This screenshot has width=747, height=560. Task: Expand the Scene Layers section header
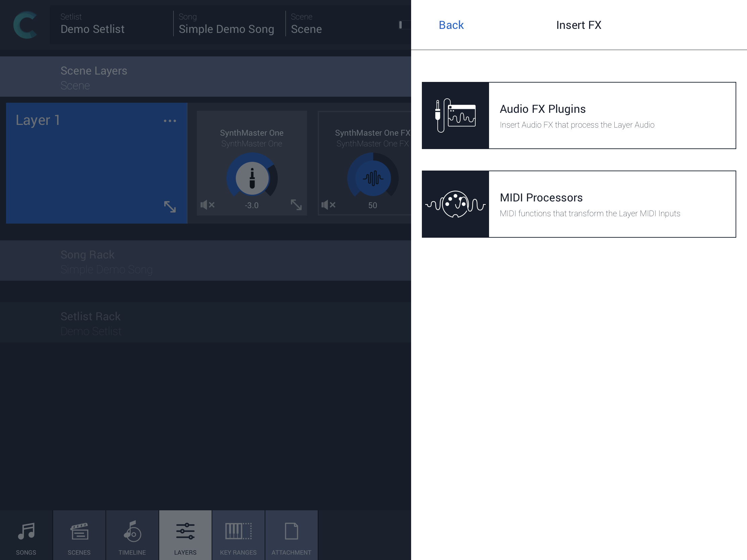tap(205, 77)
